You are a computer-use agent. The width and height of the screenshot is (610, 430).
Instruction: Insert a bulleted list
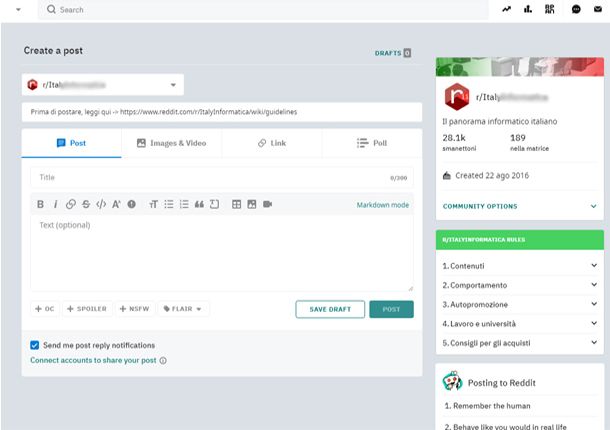click(169, 204)
